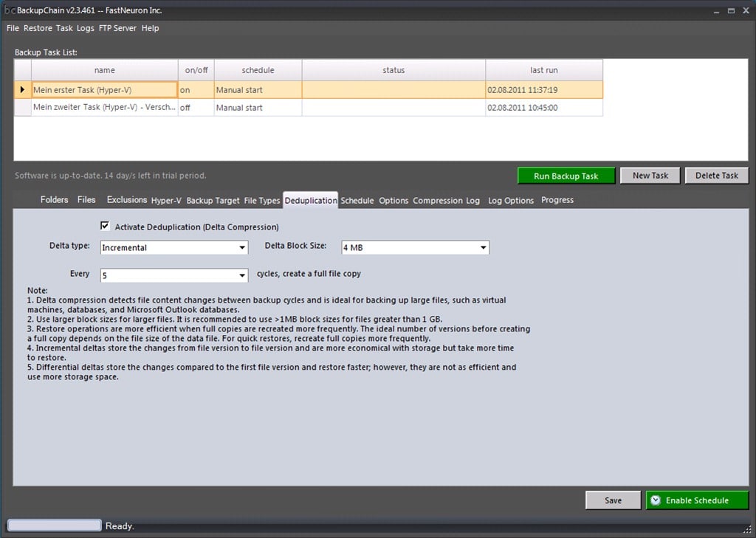Click the 'off' cell of second task
The image size is (756, 538).
pos(196,108)
